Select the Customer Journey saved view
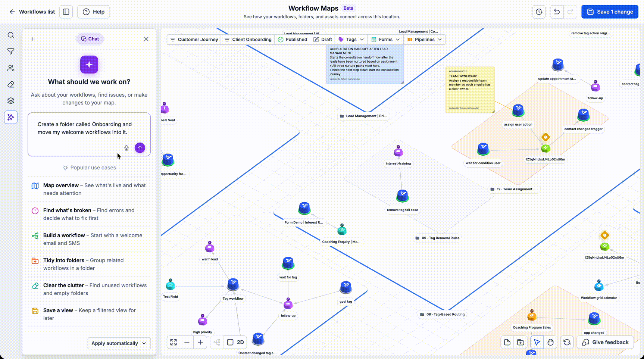The image size is (644, 359). tap(194, 40)
